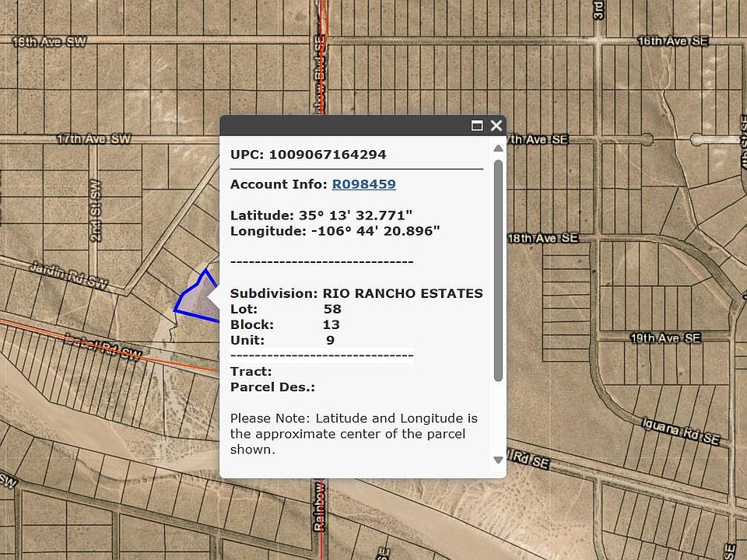
Task: Click the popup scrollbar up arrow
Action: click(x=498, y=149)
